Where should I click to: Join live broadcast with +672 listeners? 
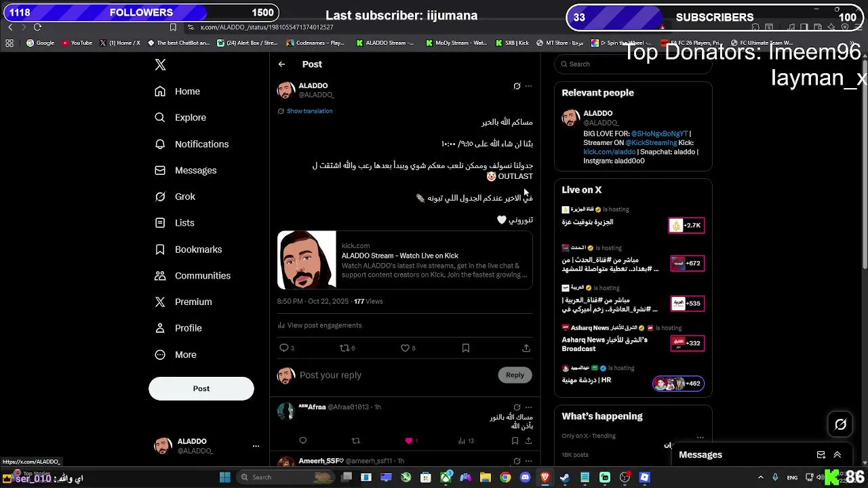[687, 263]
